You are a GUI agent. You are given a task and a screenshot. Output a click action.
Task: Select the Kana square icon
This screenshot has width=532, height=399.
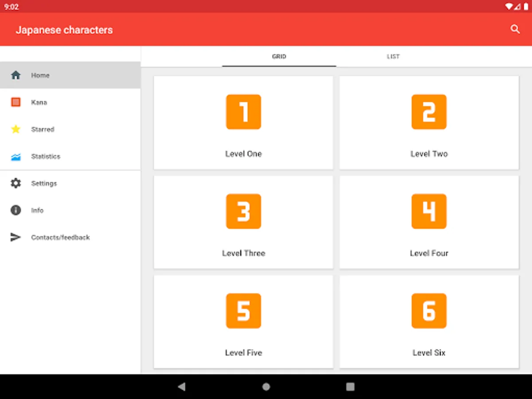[16, 102]
